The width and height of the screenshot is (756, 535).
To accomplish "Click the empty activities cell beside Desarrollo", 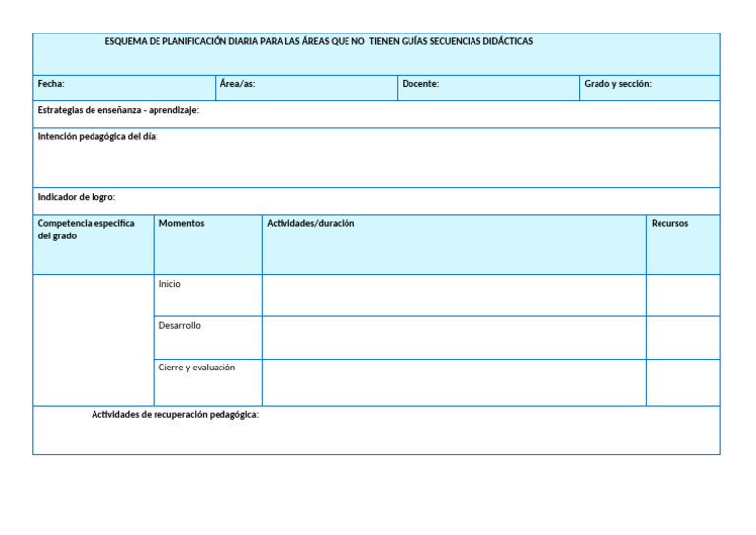I will (x=454, y=338).
